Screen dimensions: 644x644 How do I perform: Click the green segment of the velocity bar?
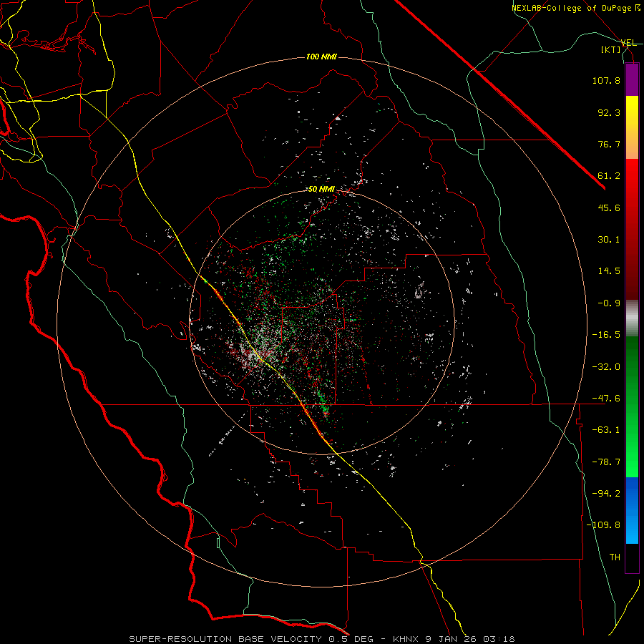[632, 406]
